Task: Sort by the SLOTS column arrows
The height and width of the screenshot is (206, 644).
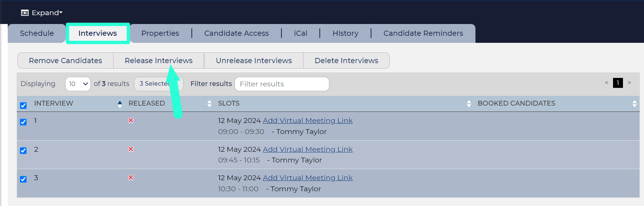Action: tap(469, 104)
